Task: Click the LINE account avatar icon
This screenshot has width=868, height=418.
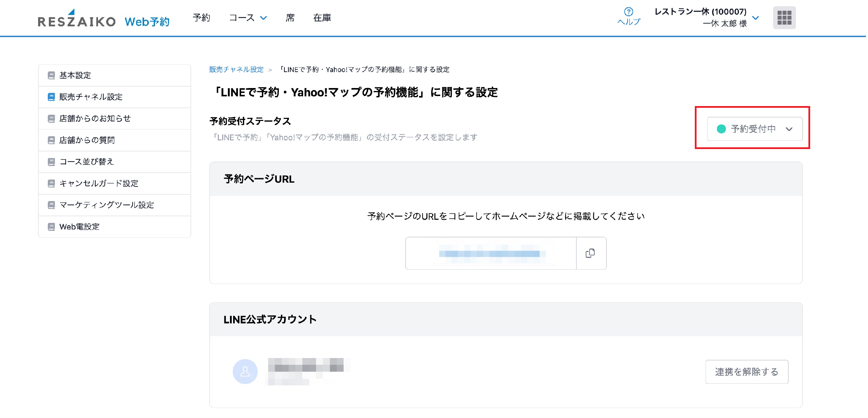Action: point(245,372)
